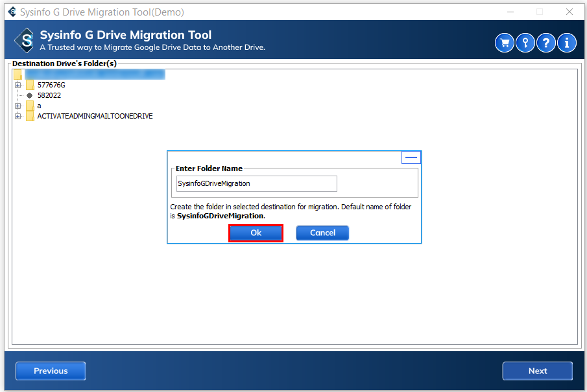Select the folder labeled 'a'
The height and width of the screenshot is (392, 587).
coord(40,106)
